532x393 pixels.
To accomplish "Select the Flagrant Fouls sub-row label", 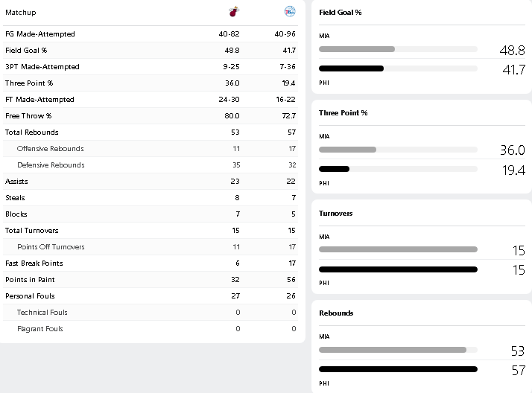I will [40, 329].
